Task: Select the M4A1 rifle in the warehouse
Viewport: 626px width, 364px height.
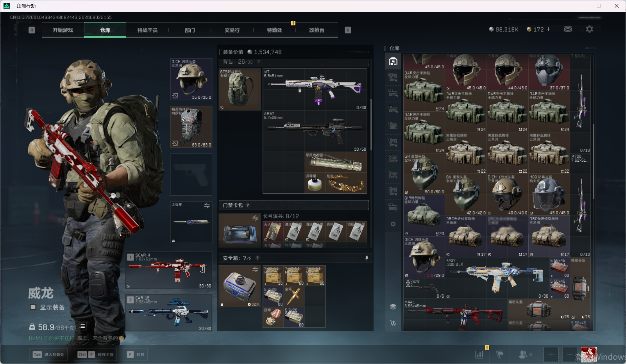Action: pos(455,315)
